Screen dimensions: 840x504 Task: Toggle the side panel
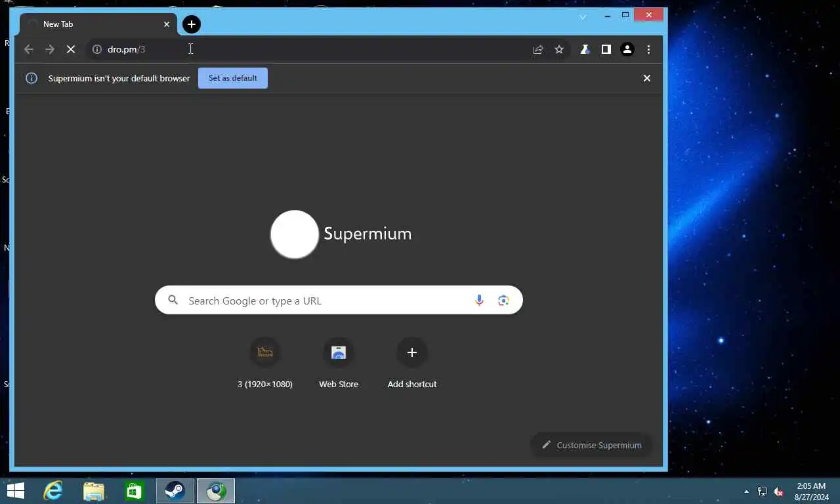click(606, 49)
